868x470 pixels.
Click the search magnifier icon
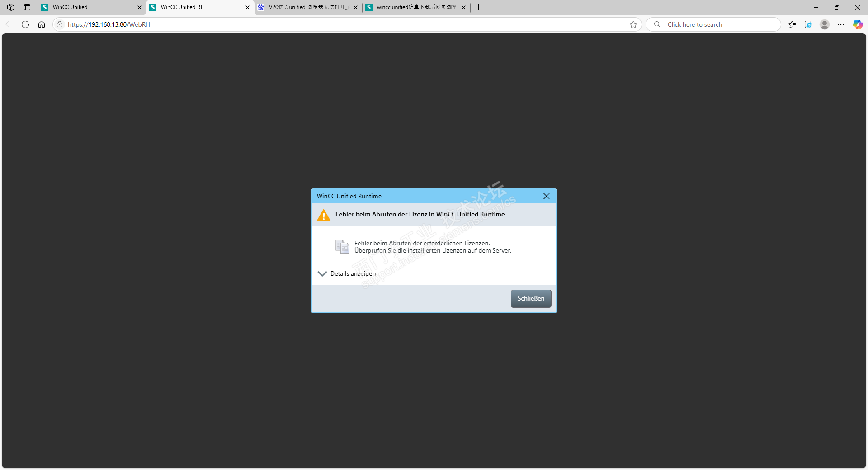point(657,24)
